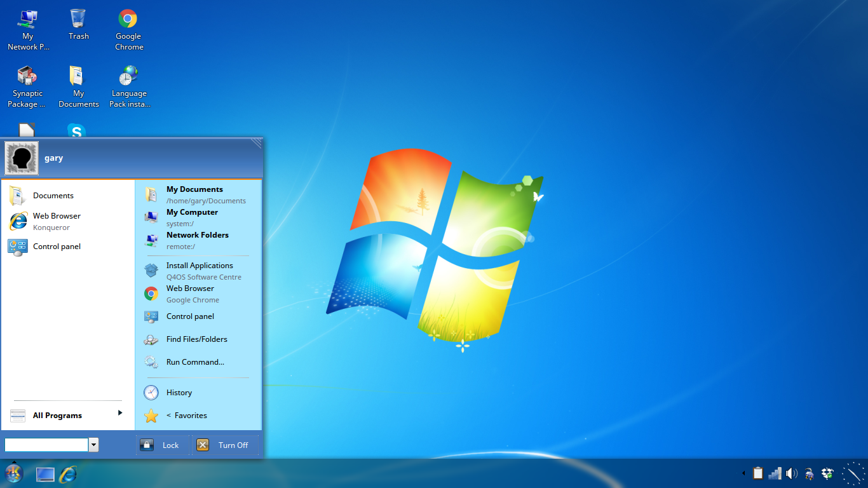Open Network Folders remote:/ entry
This screenshot has height=488, width=868.
click(x=198, y=240)
